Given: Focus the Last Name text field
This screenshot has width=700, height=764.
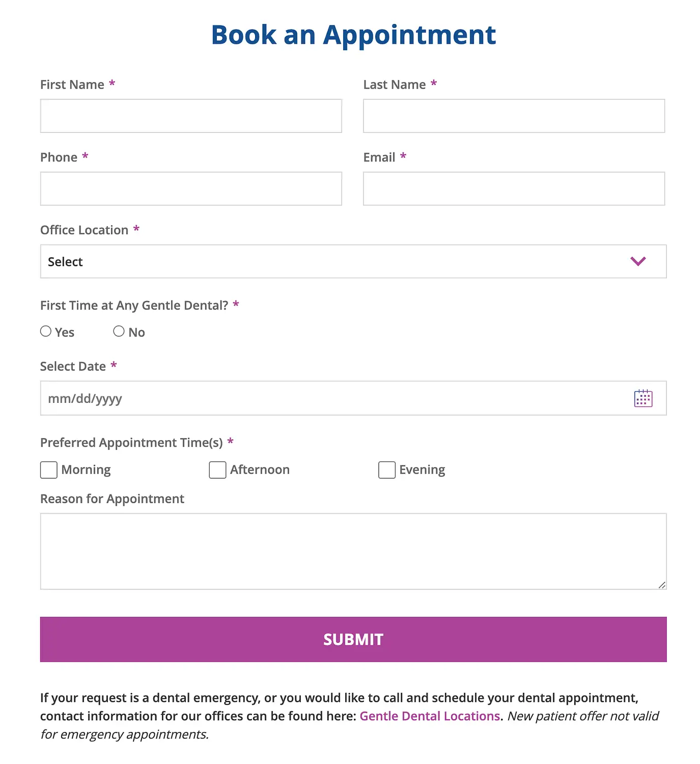Looking at the screenshot, I should (514, 116).
